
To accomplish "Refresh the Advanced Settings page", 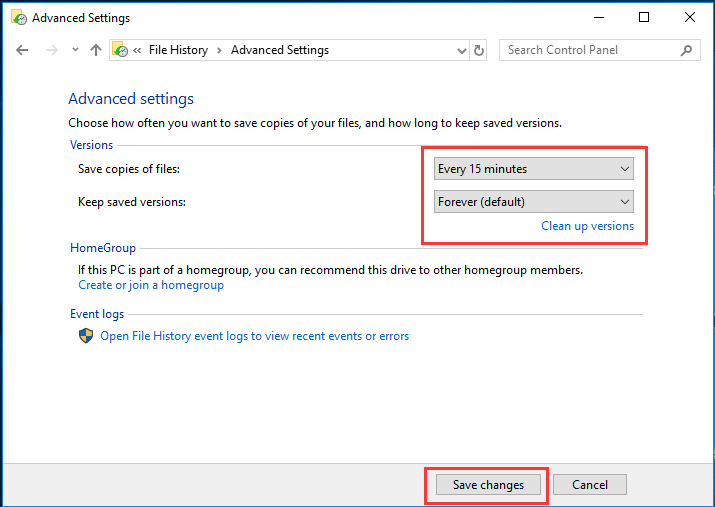I will pyautogui.click(x=478, y=50).
